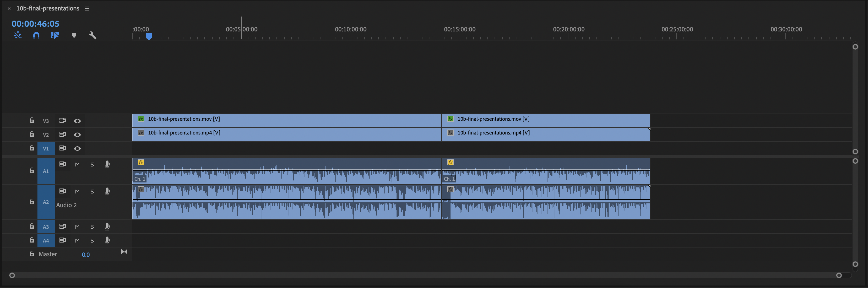Toggle sync lock on V2 track
Screen dimensions: 868x288
[63, 134]
